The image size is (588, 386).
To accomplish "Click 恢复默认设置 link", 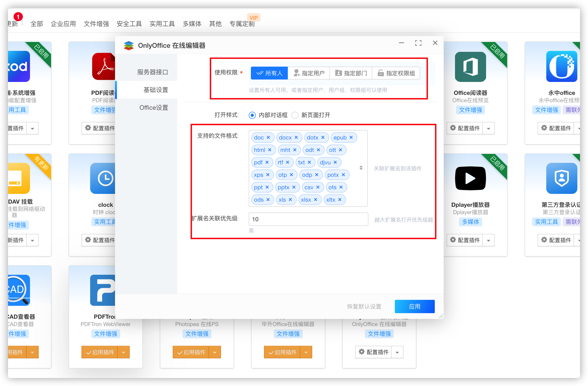I will click(364, 306).
